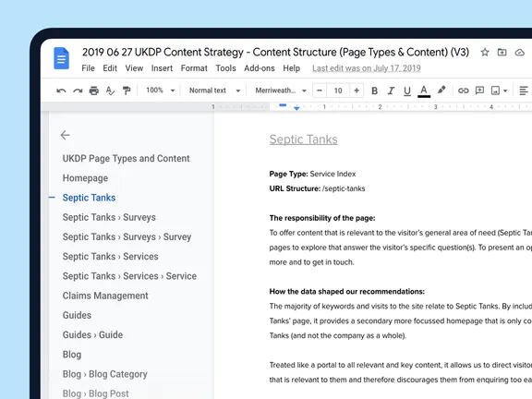Go to Blog in the outline
The width and height of the screenshot is (532, 399).
point(72,355)
